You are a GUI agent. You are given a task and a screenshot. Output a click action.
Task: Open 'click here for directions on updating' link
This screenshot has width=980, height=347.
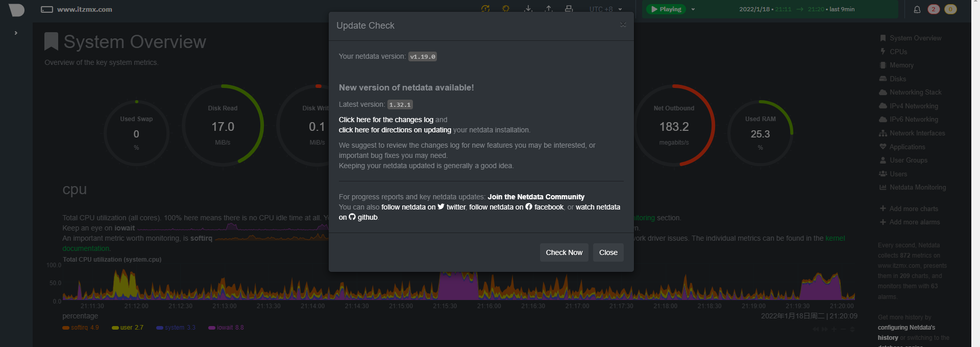[395, 130]
